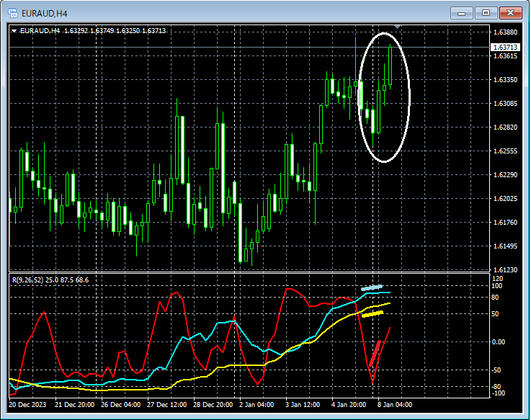
Task: Close the EURAUD,H4 chart window
Action: coord(511,13)
